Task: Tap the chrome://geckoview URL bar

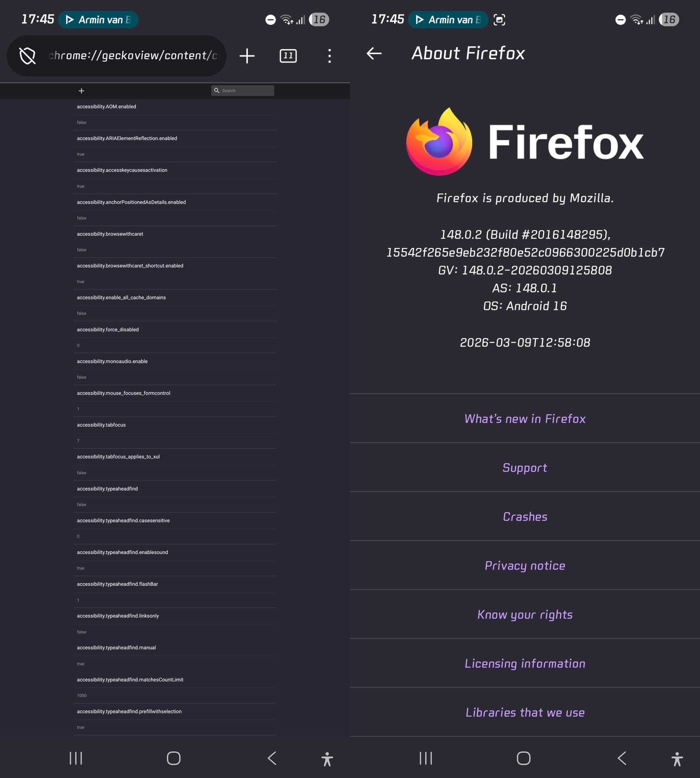Action: (x=133, y=56)
